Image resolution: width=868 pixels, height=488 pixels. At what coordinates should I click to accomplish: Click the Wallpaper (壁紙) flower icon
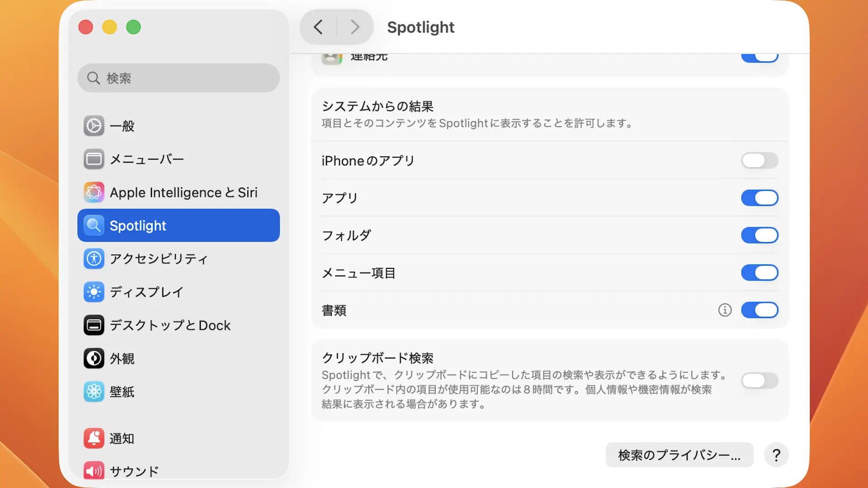click(94, 392)
